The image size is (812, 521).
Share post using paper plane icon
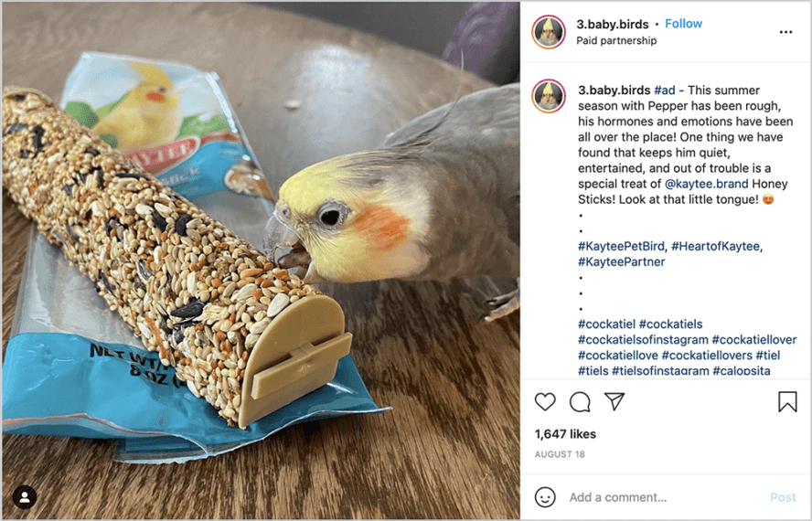click(614, 401)
